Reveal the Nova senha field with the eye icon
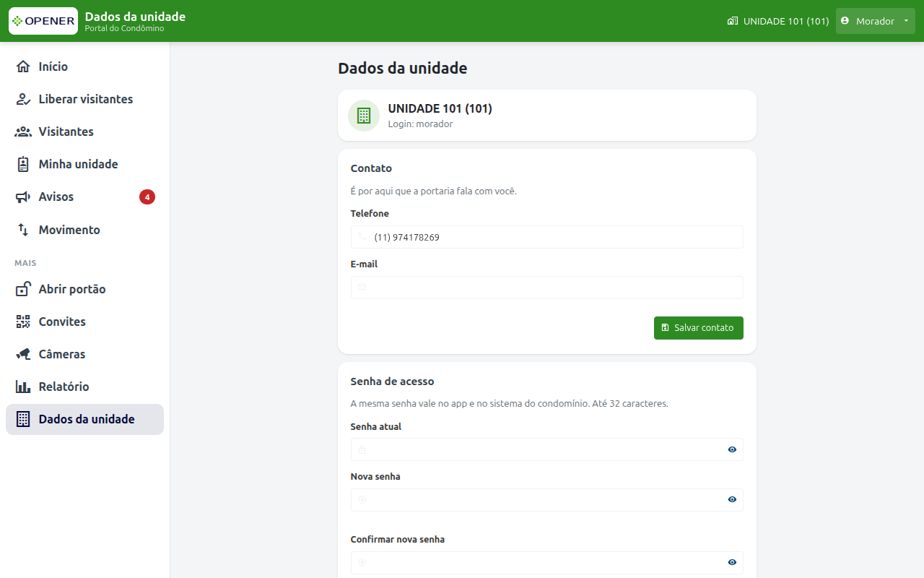The image size is (924, 578). point(732,499)
